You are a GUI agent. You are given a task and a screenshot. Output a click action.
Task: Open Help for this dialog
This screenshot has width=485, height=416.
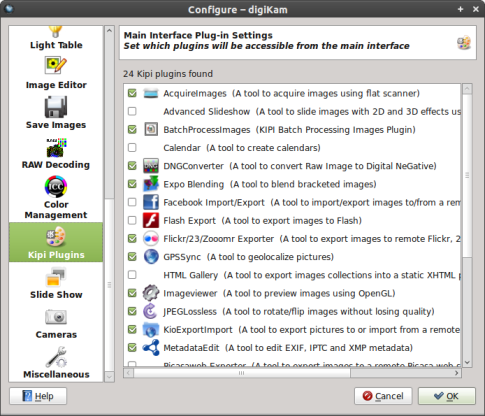pos(38,396)
